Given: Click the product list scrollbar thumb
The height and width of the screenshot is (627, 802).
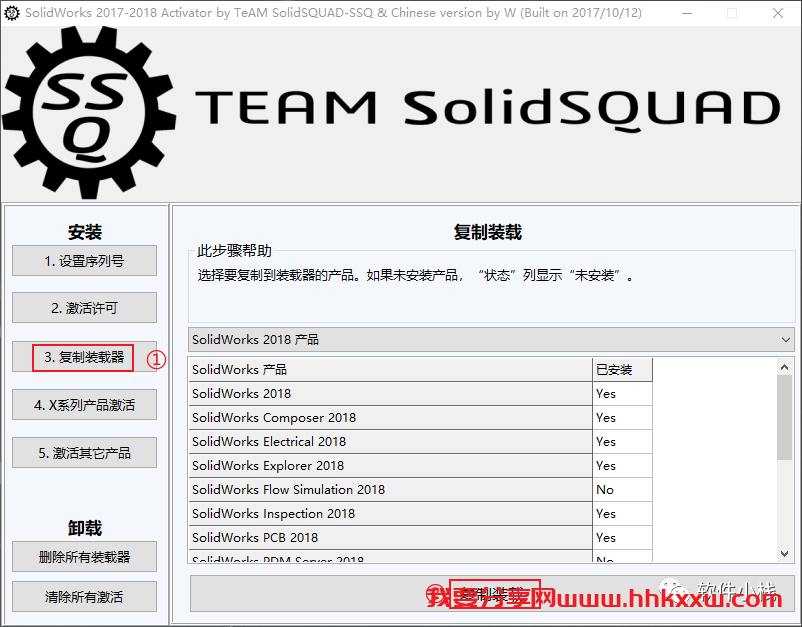Looking at the screenshot, I should point(784,417).
